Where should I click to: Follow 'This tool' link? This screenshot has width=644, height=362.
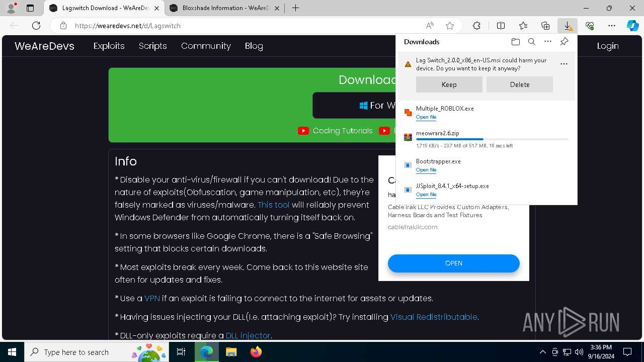273,205
